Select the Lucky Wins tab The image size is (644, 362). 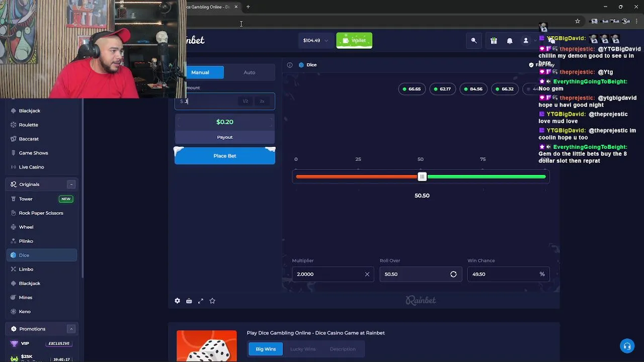303,349
